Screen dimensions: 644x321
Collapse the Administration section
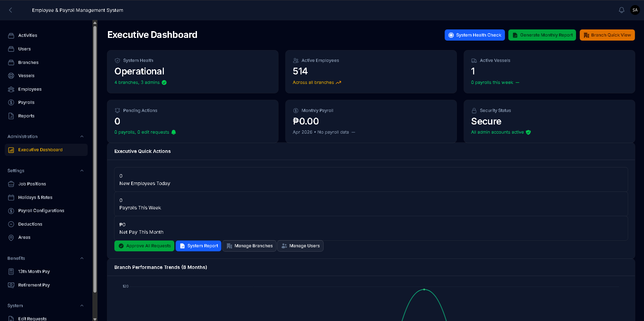[x=82, y=137]
